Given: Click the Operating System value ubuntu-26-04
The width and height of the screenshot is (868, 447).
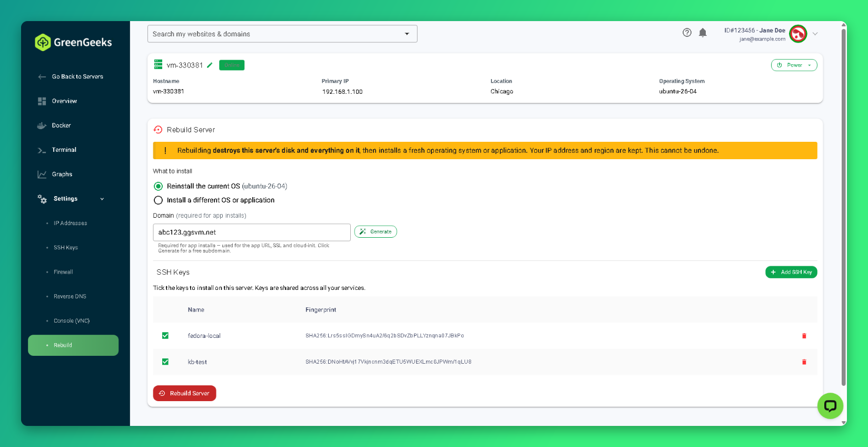Looking at the screenshot, I should point(678,92).
